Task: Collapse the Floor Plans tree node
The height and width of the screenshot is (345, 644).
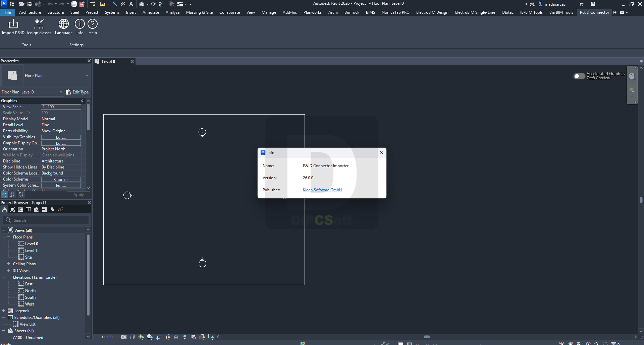Action: click(x=9, y=237)
